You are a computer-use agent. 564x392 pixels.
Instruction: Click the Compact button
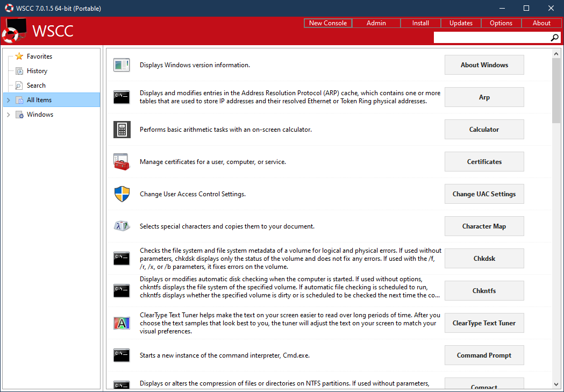tap(484, 384)
